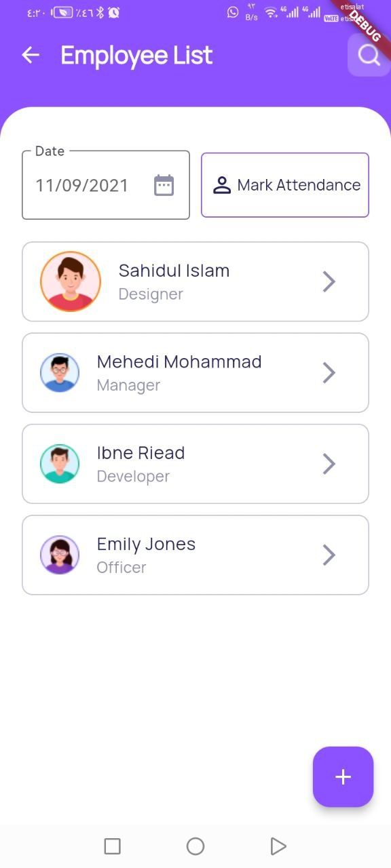
Task: Click the Mark Attendance button
Action: 285,185
